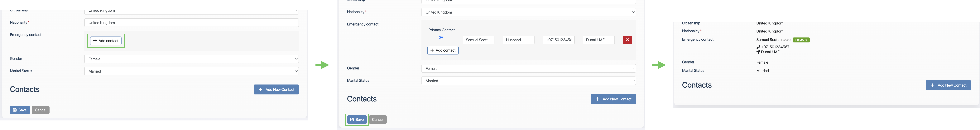
Task: Click location arrow icon beside Dubai, UAE text
Action: [758, 52]
